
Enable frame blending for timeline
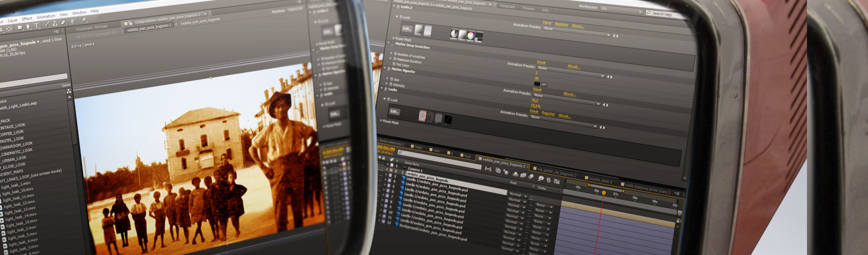[x=523, y=175]
